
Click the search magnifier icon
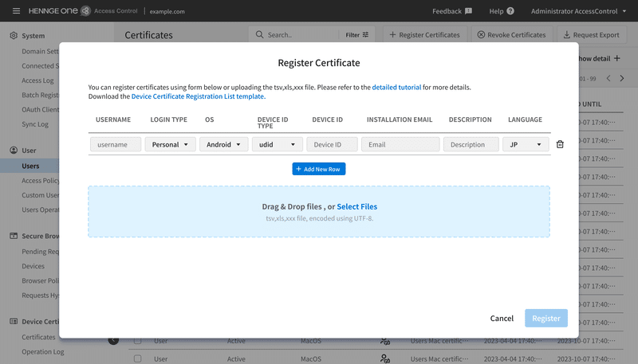tap(259, 34)
